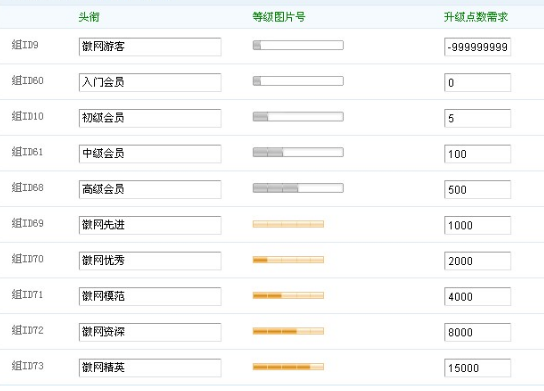Click the 徽网模范 title field
This screenshot has height=391, width=544.
pyautogui.click(x=150, y=296)
